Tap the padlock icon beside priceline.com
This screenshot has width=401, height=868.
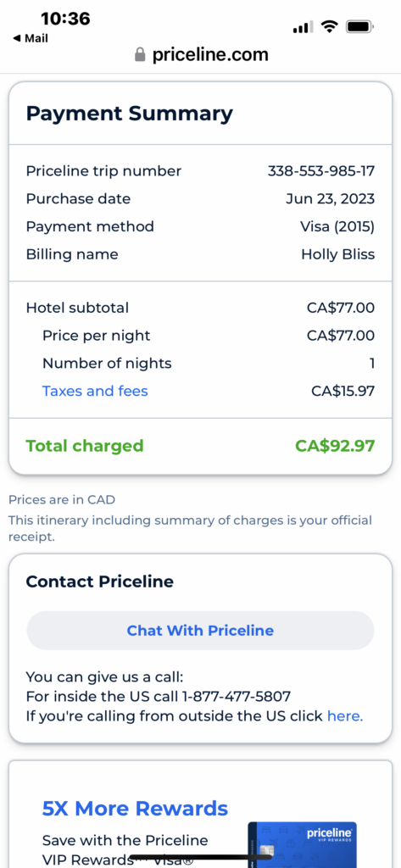140,54
